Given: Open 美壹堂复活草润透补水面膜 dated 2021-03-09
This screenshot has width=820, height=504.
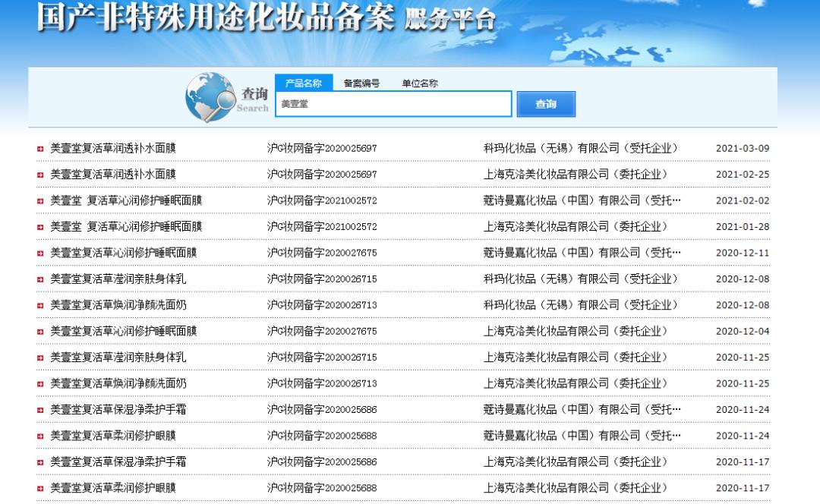Looking at the screenshot, I should (x=112, y=148).
